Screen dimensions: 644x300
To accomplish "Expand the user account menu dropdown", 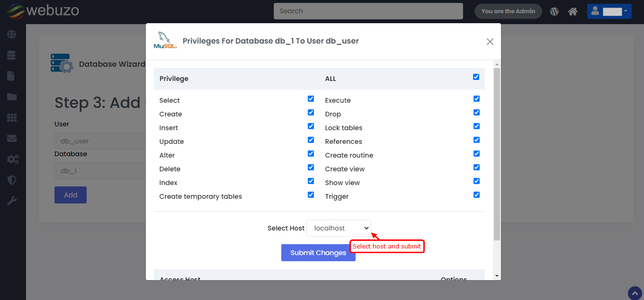I will click(609, 11).
